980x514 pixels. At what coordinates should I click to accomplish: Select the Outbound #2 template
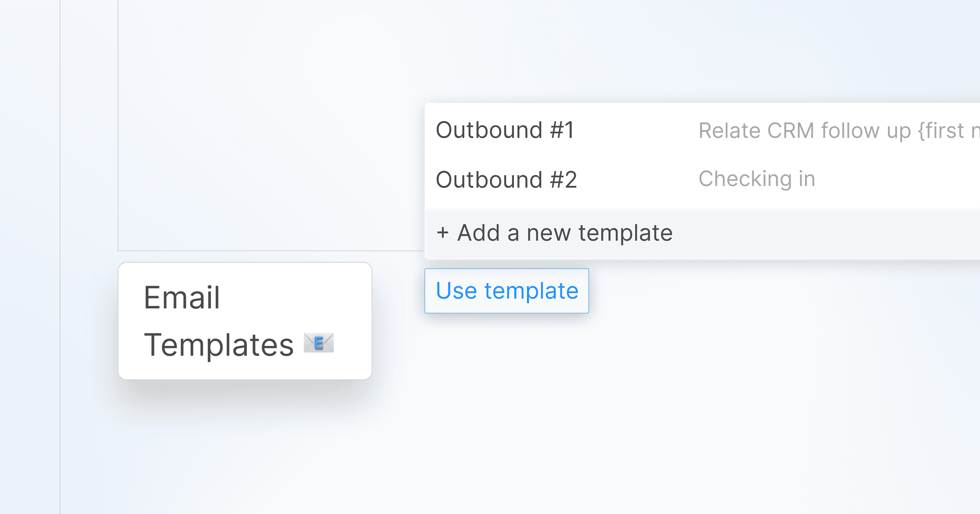coord(506,179)
